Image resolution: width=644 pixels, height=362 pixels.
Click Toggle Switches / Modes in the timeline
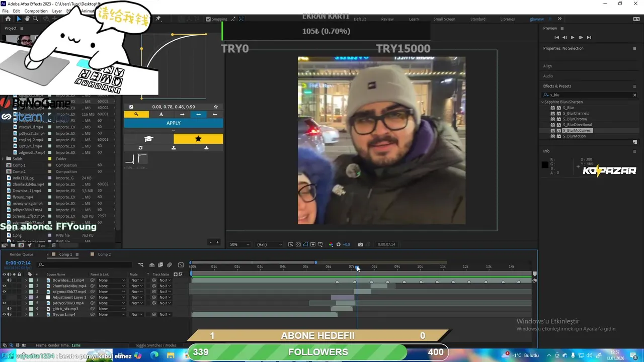tap(155, 345)
